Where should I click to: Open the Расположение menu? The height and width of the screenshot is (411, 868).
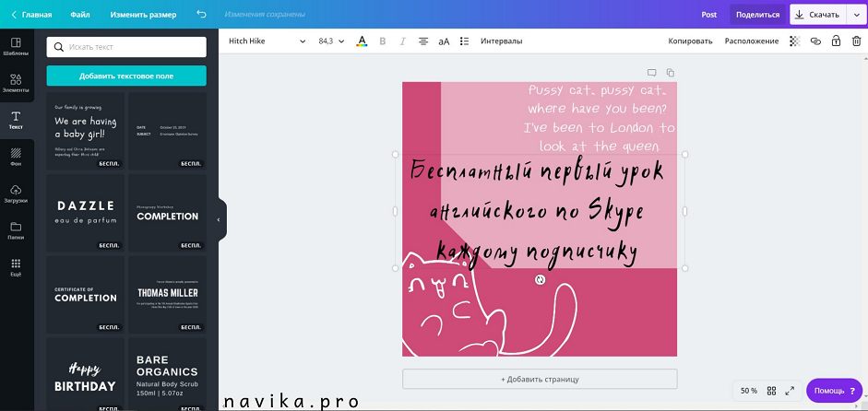point(751,41)
